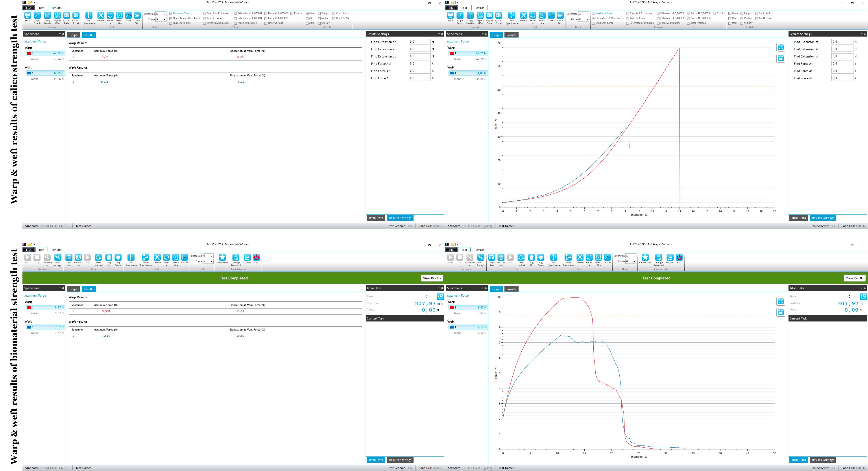
Task: Open Specimens panel options arrow in biomaterial results-table window
Action: pyautogui.click(x=60, y=288)
